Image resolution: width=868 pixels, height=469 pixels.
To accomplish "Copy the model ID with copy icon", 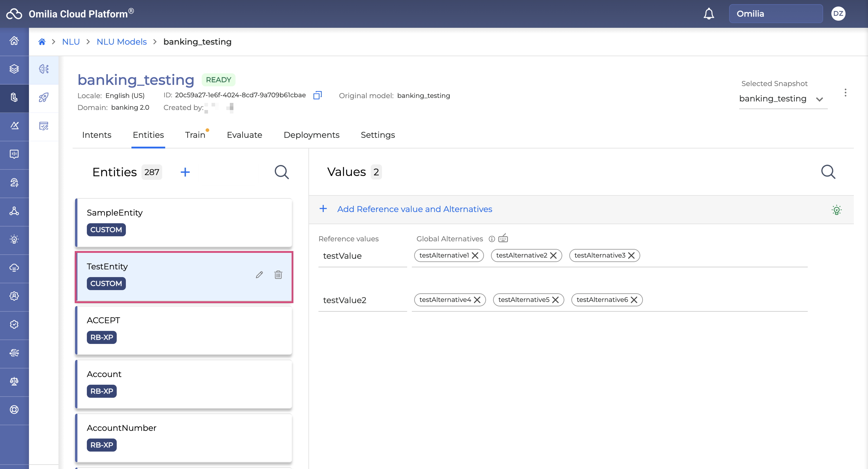I will (317, 96).
